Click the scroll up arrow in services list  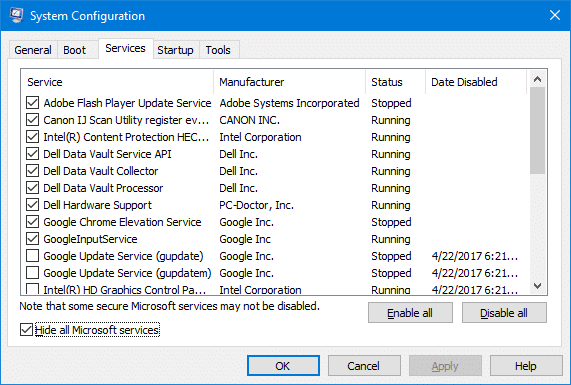point(537,79)
